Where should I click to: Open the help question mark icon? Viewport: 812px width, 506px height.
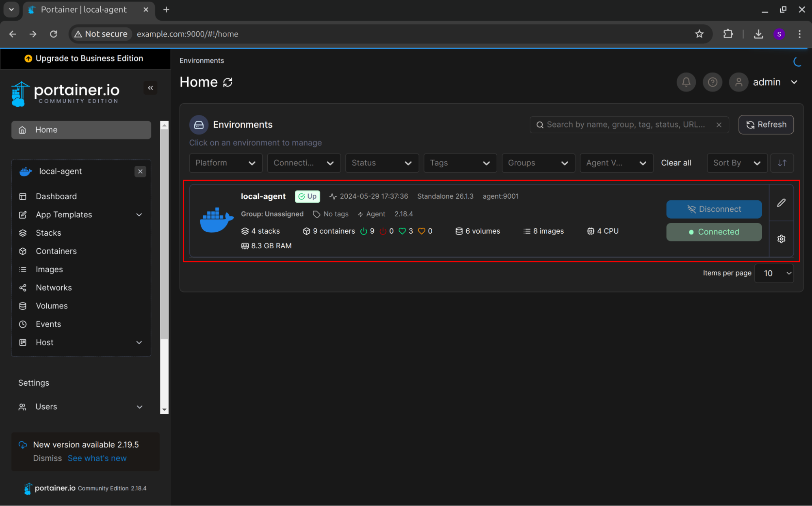click(712, 82)
